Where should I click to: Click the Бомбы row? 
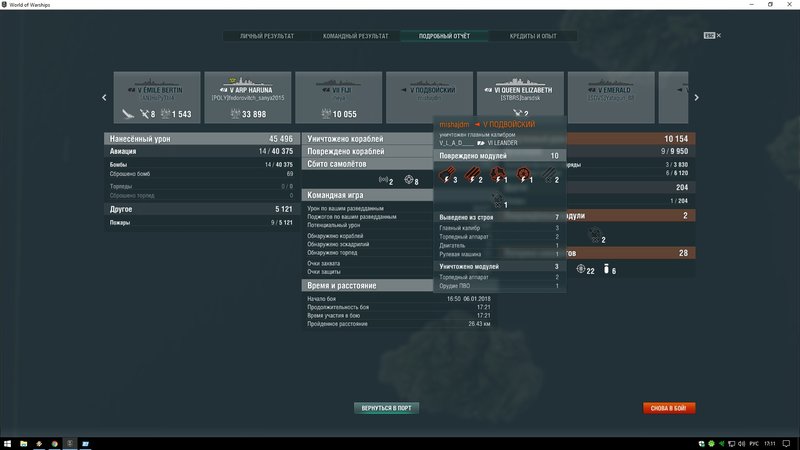202,165
